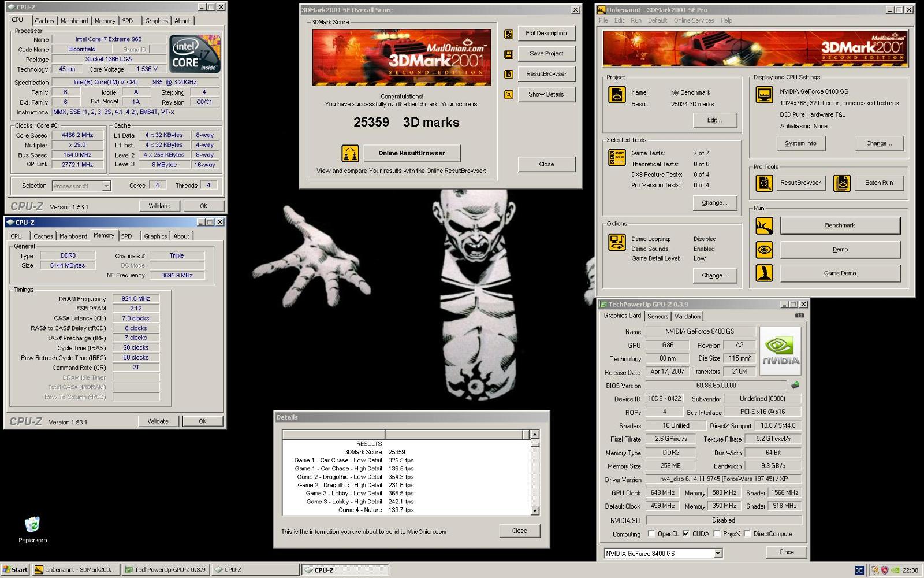Click the DE language indicator in tray

click(x=859, y=570)
